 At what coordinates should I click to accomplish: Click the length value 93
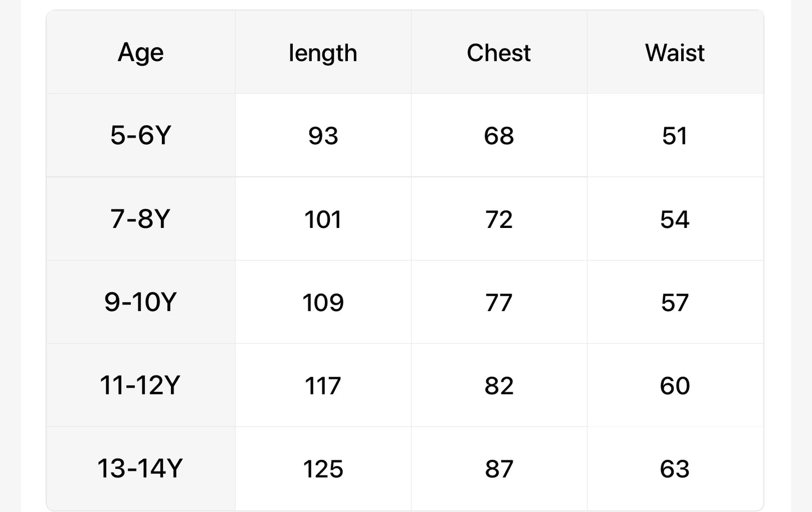pos(323,136)
